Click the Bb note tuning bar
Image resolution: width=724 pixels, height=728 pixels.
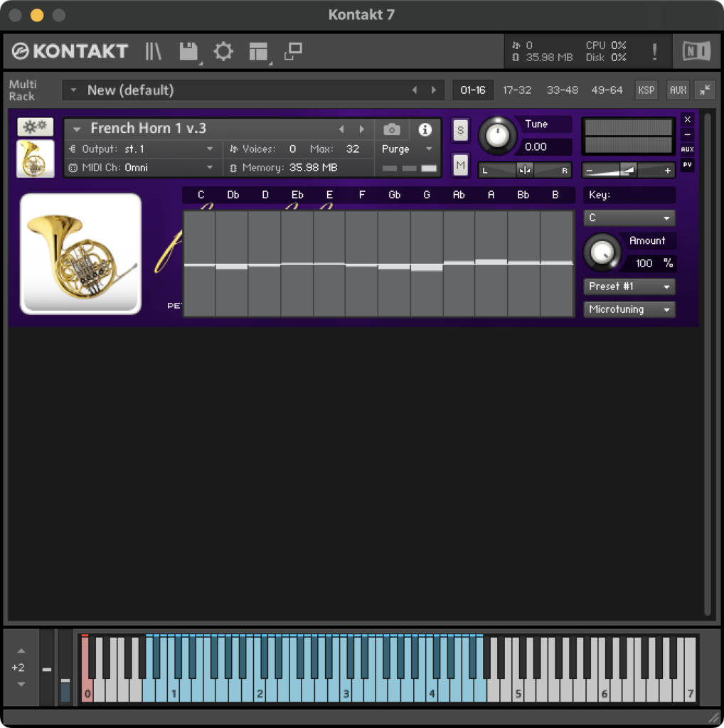(523, 264)
